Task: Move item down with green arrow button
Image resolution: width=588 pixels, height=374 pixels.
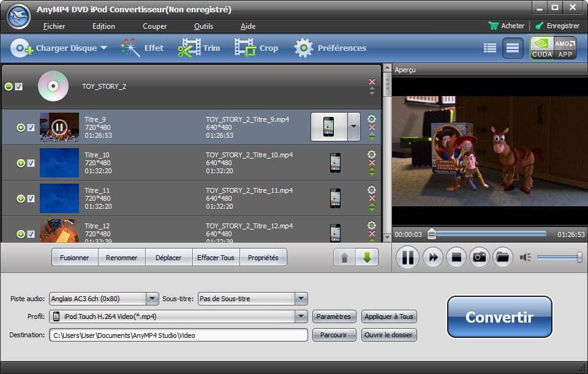Action: pos(367,258)
